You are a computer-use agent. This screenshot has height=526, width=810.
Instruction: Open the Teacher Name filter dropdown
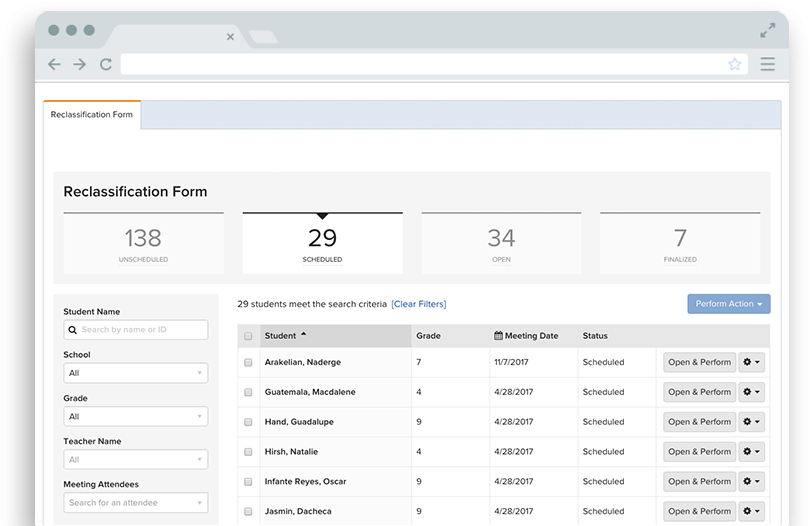(x=136, y=459)
